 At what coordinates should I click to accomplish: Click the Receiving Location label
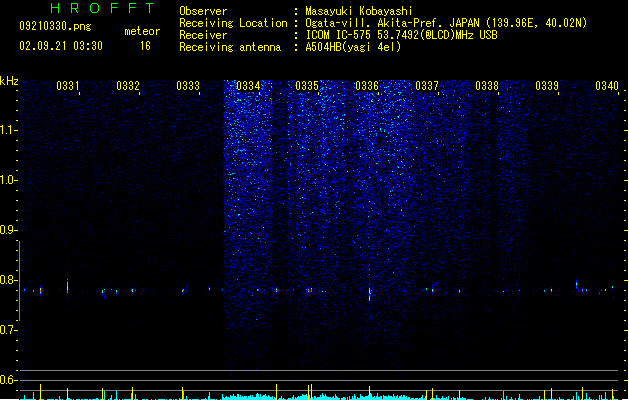(233, 23)
